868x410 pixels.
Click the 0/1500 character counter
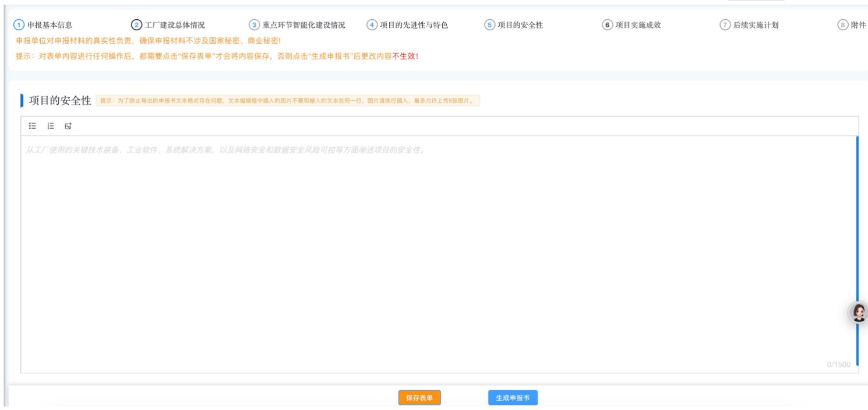point(838,365)
